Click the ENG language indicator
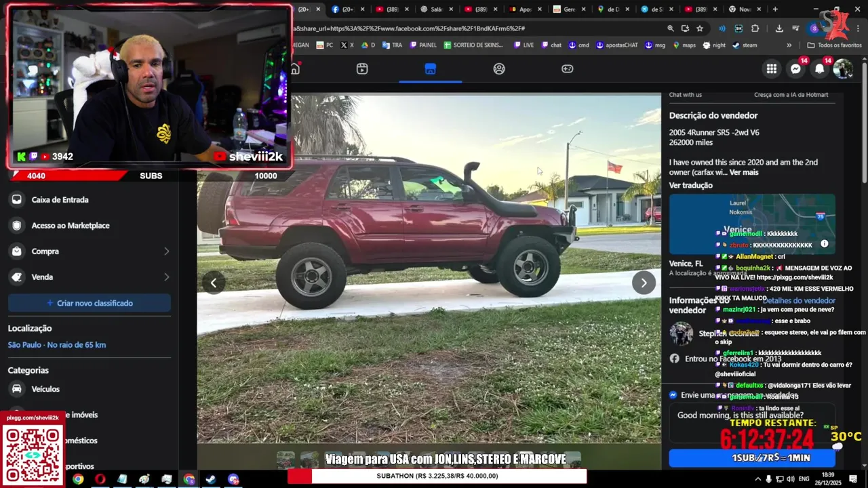868x488 pixels. [x=804, y=479]
